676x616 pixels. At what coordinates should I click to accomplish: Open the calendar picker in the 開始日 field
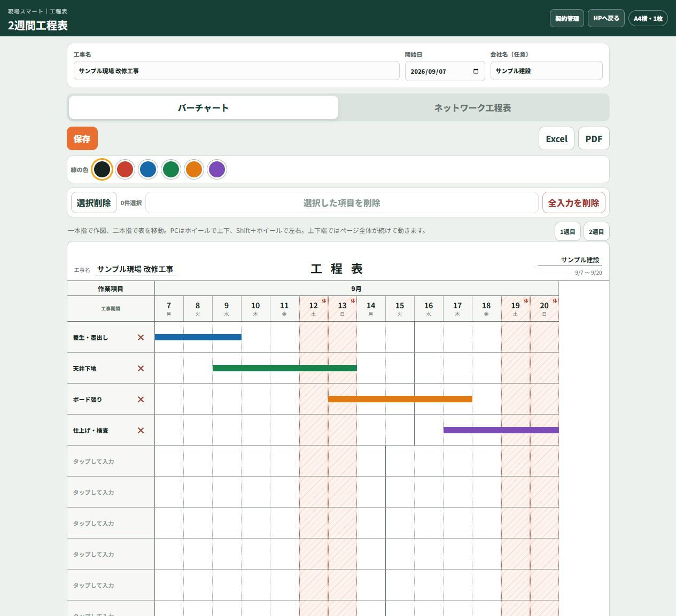tap(476, 71)
